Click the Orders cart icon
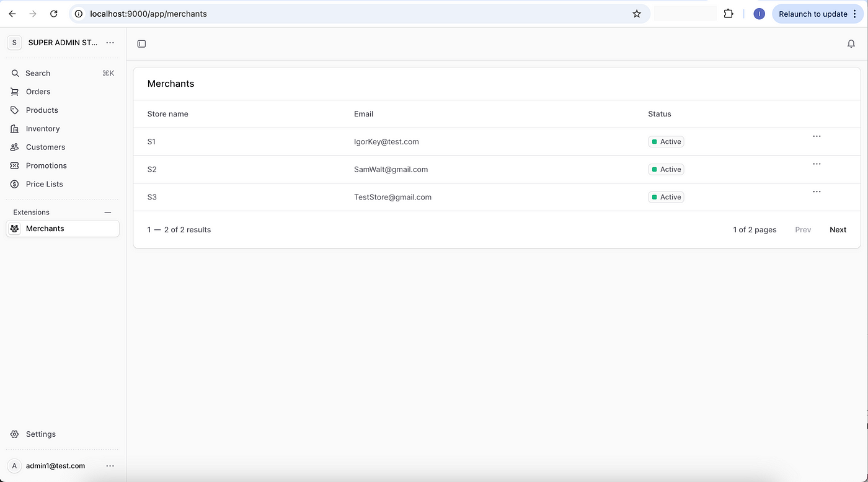The image size is (868, 482). tap(14, 92)
